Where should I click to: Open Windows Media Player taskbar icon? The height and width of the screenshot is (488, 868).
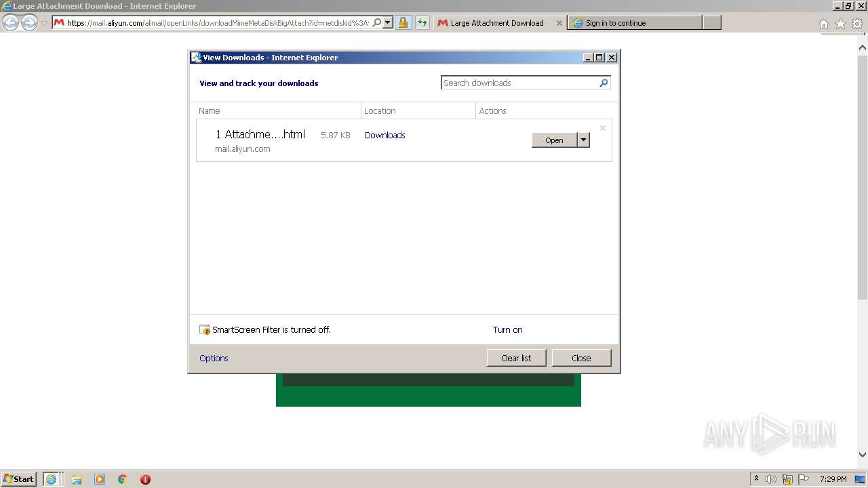[x=100, y=479]
